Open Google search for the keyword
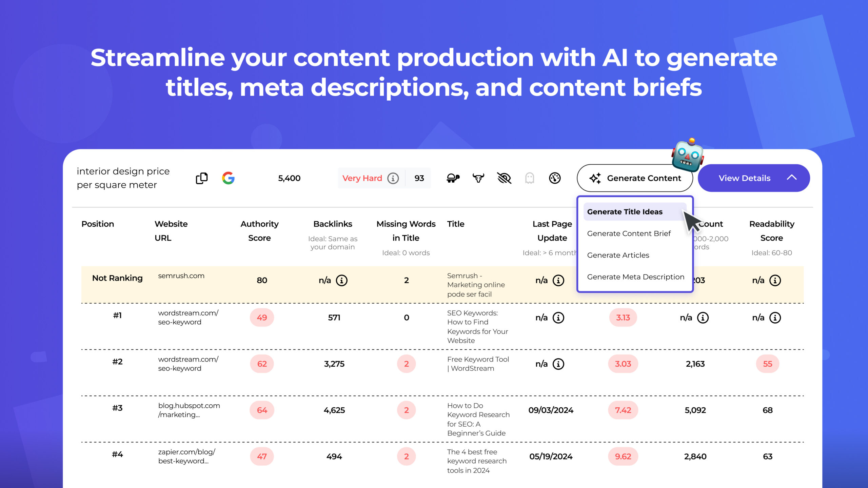868x488 pixels. click(229, 178)
